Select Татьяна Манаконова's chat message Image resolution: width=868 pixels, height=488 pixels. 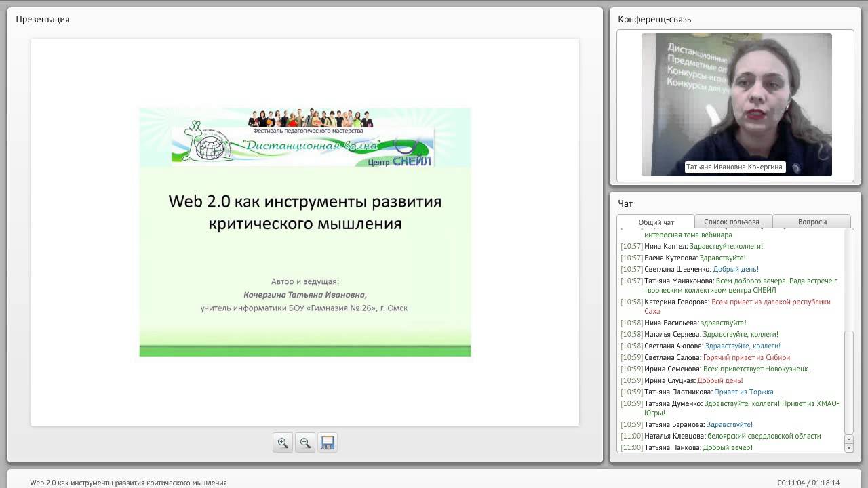730,285
